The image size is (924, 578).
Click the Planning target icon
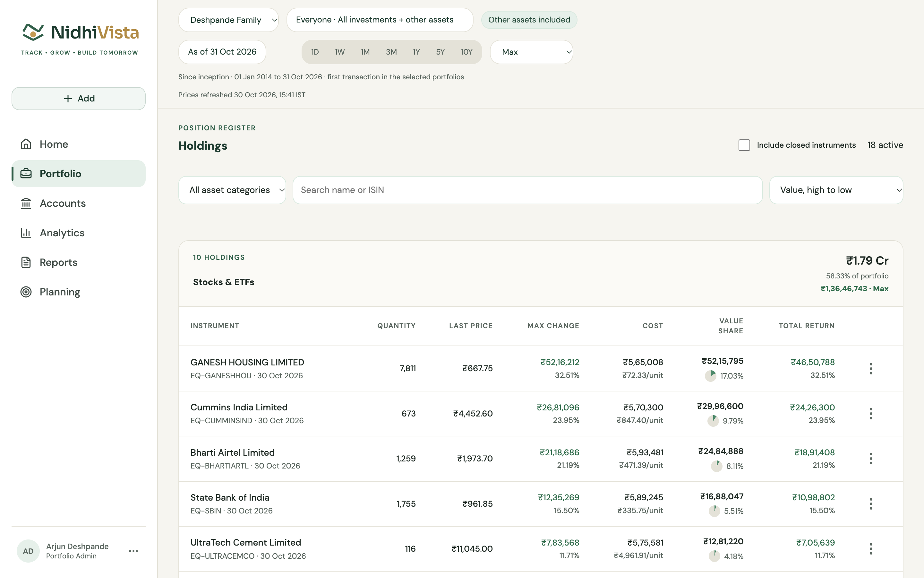[26, 292]
